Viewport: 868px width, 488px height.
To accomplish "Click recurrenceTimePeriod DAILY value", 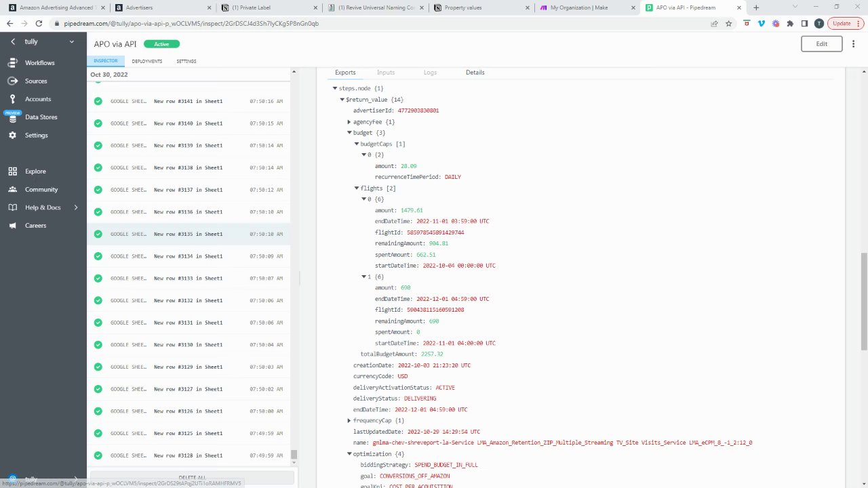I will (x=452, y=177).
